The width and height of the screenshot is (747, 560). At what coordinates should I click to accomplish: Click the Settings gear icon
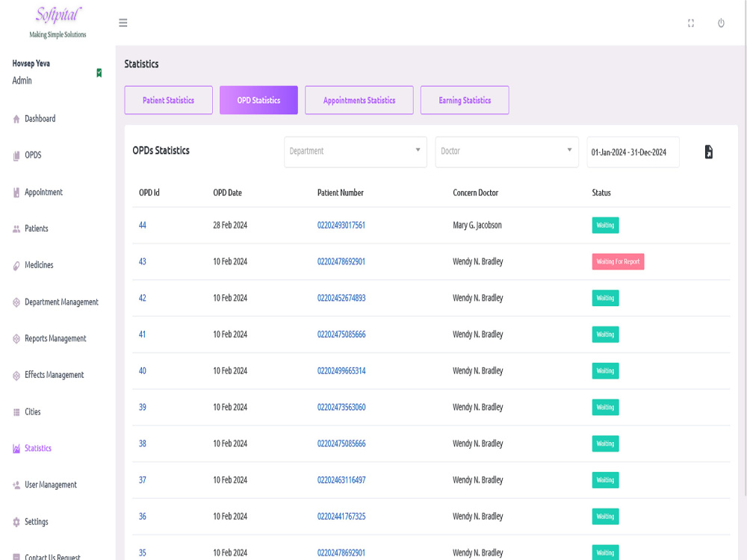point(16,522)
